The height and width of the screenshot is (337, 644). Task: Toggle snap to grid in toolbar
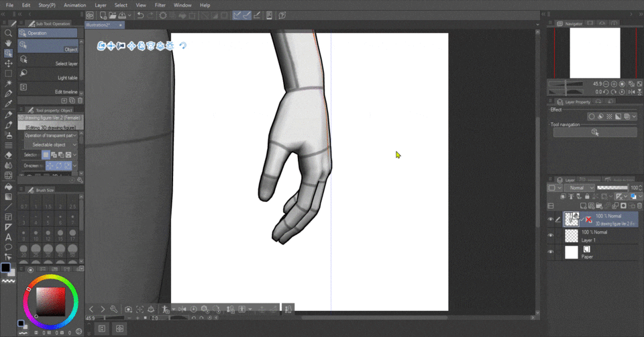coord(257,15)
